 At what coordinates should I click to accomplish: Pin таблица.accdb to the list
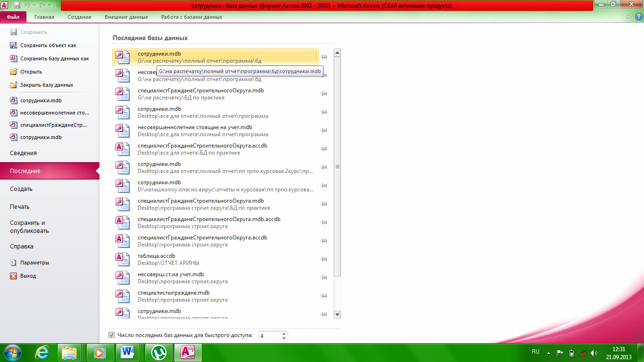click(x=323, y=259)
